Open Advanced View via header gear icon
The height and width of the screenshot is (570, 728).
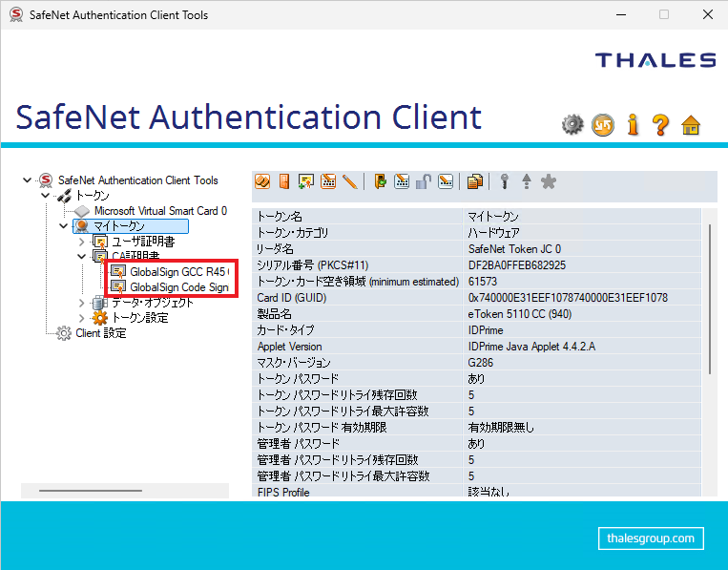[572, 124]
